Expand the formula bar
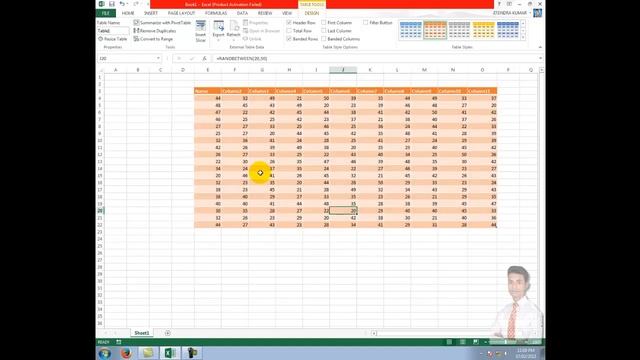The height and width of the screenshot is (360, 640). (540, 58)
